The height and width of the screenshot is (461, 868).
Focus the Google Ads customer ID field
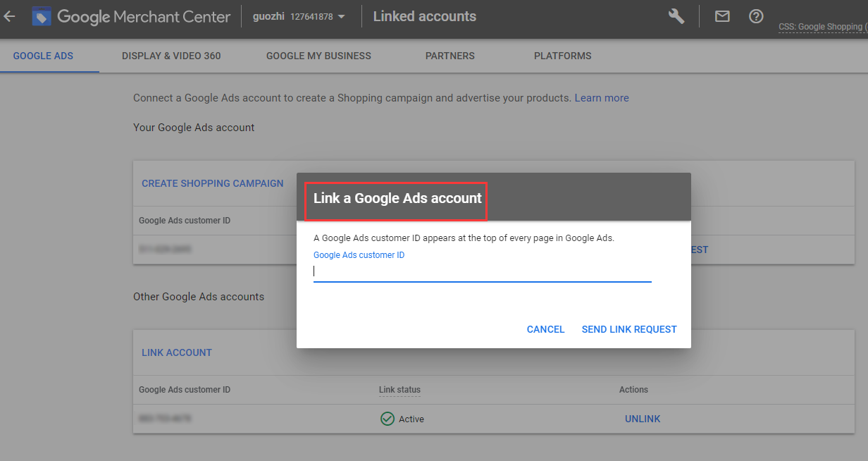click(x=482, y=271)
